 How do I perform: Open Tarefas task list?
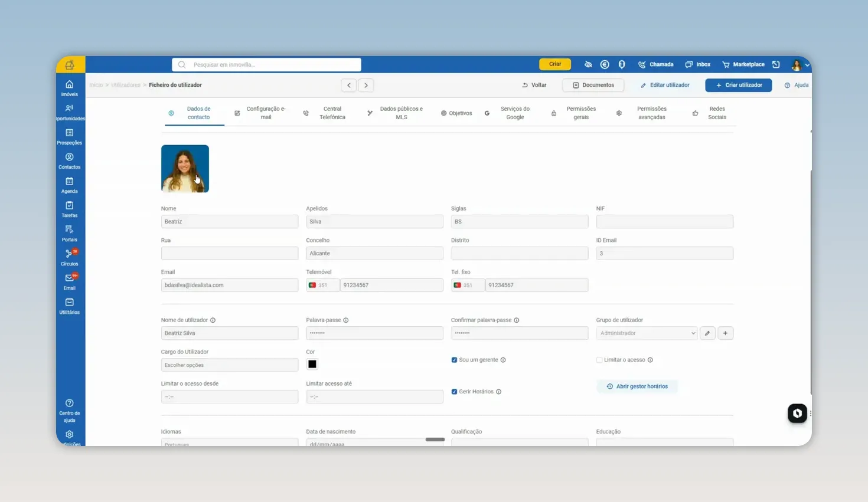[69, 209]
